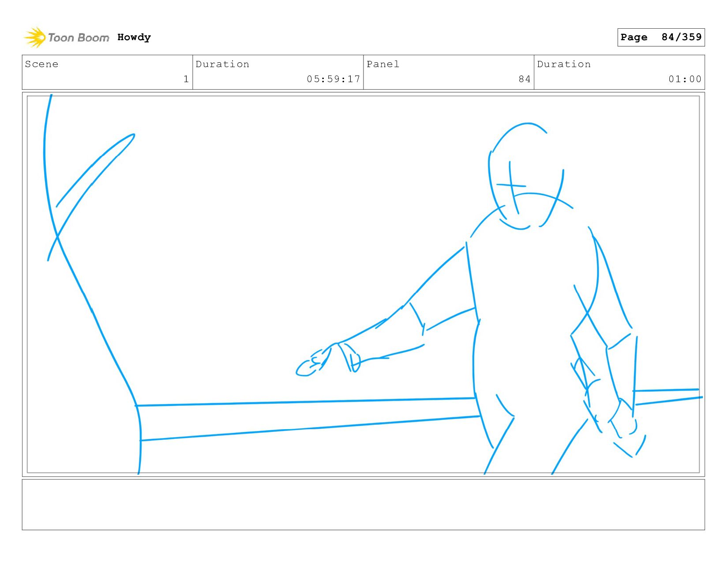Click the panel number '84' in the table
Screen dimensions: 728x563
(x=525, y=79)
